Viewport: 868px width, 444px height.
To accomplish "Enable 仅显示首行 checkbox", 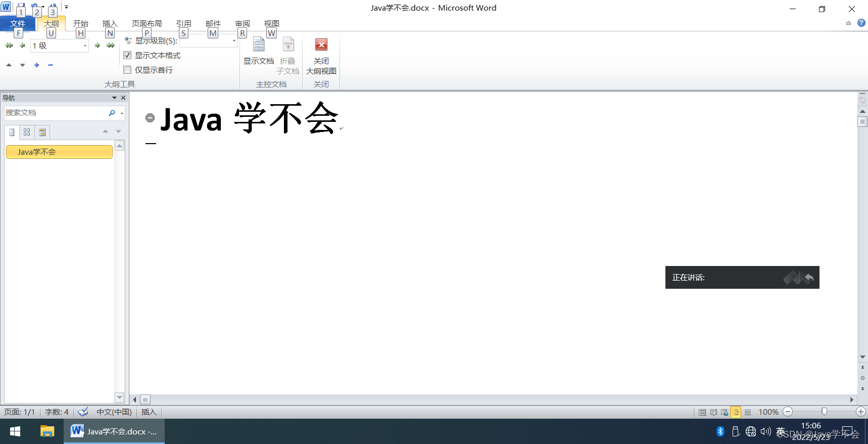I will [127, 70].
